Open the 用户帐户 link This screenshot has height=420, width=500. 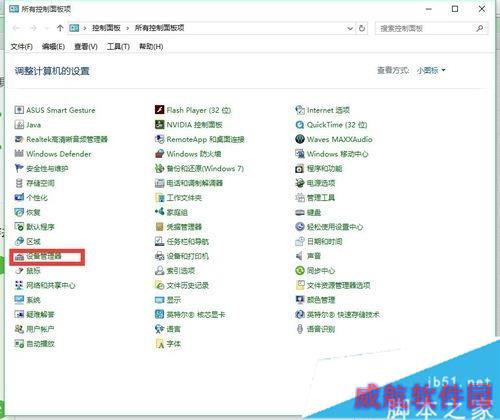[40, 329]
